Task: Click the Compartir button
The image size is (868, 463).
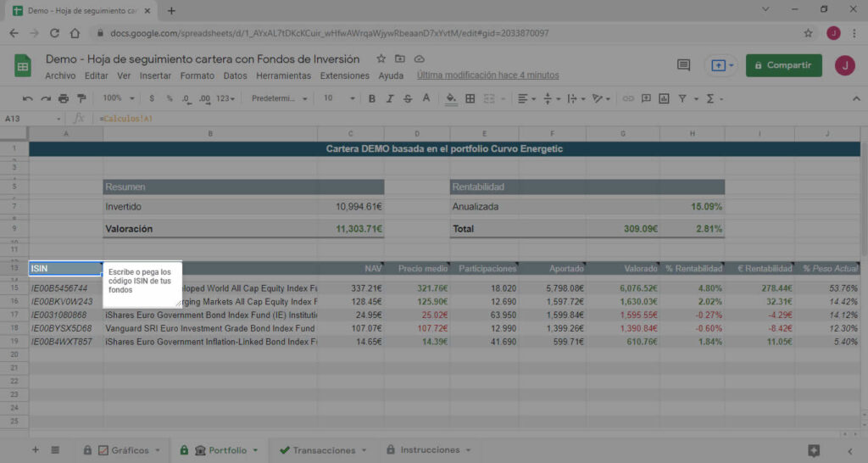Action: [x=783, y=65]
